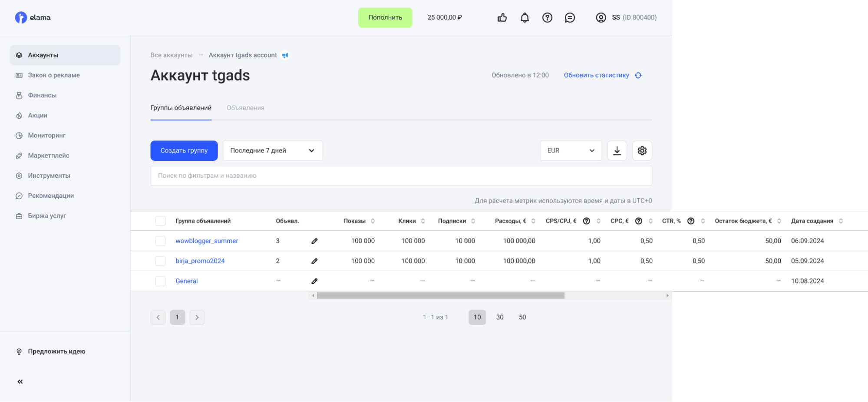Viewport: 868px width, 402px height.
Task: Click Создать группу button
Action: click(184, 150)
